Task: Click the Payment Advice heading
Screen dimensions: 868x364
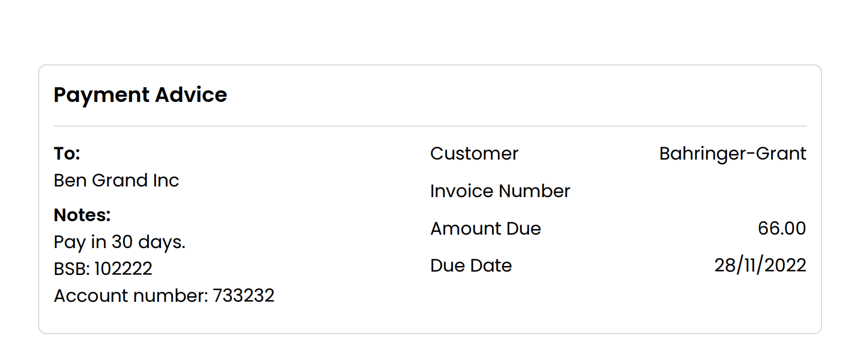Action: pyautogui.click(x=140, y=95)
